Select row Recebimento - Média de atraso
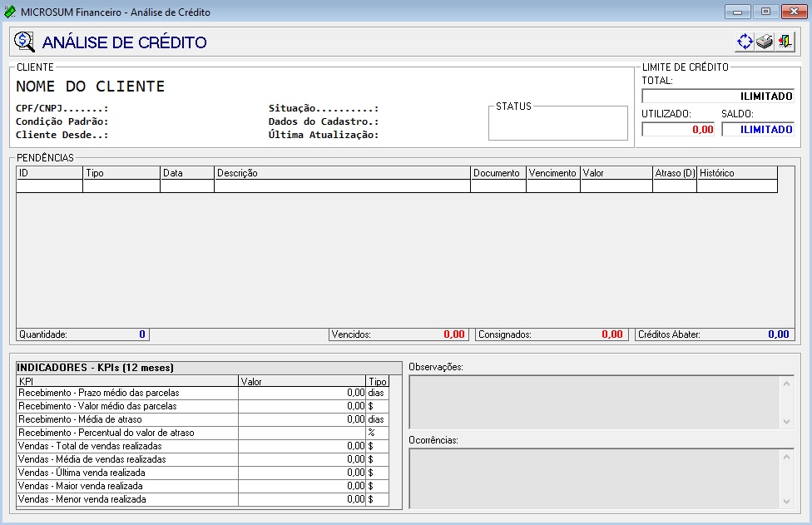Viewport: 812px width, 525px height. coord(202,419)
